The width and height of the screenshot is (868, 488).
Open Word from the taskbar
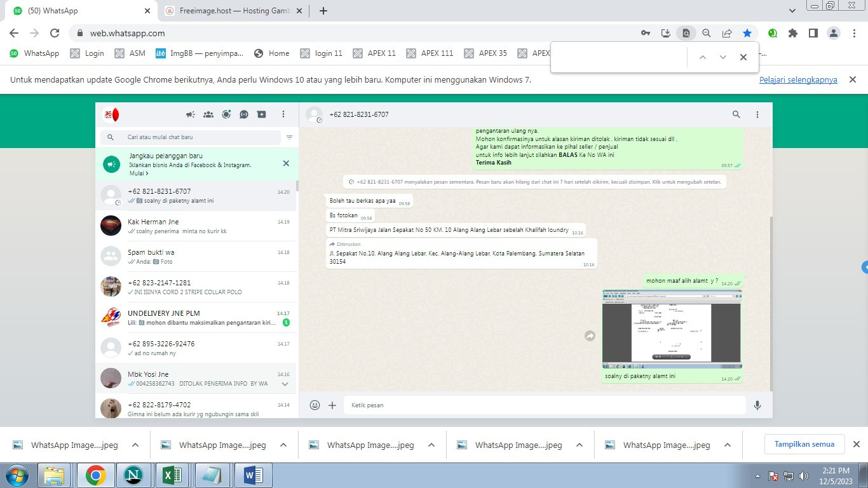pyautogui.click(x=253, y=475)
